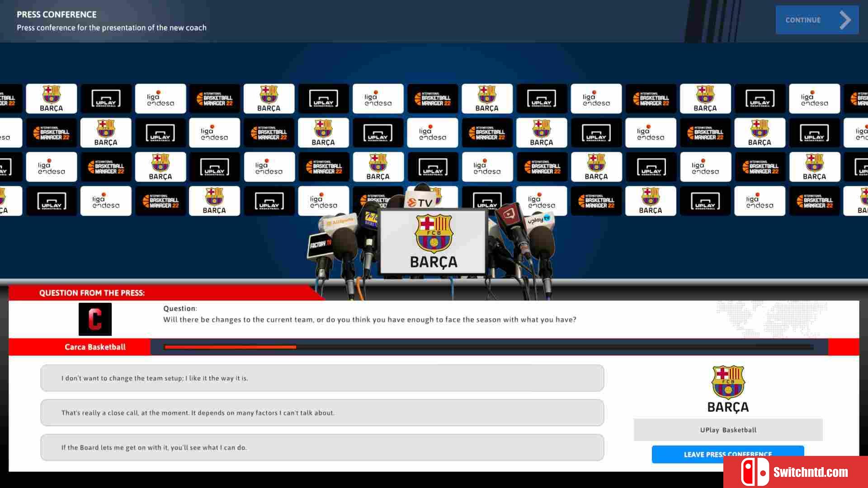Click the Barça crest above UPlay Basketball

728,382
